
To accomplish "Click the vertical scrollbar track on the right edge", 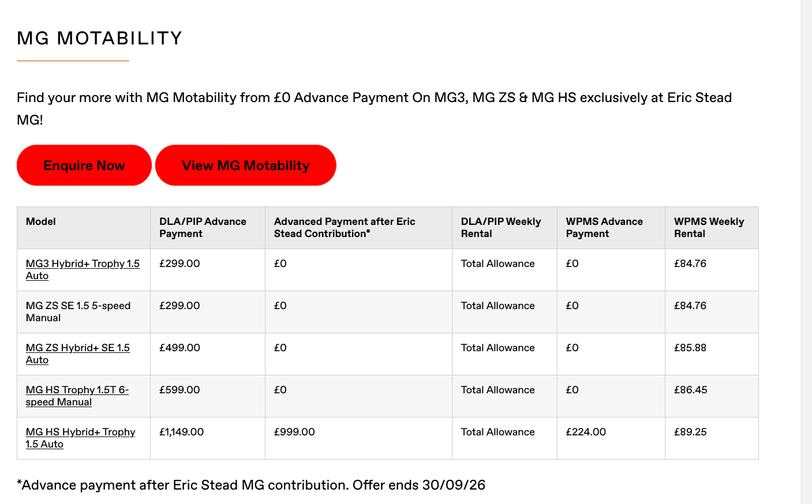I will 806,252.
